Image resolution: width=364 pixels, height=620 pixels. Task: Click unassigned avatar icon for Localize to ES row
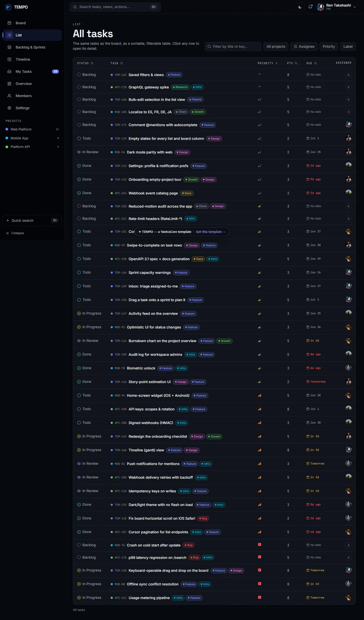349,112
